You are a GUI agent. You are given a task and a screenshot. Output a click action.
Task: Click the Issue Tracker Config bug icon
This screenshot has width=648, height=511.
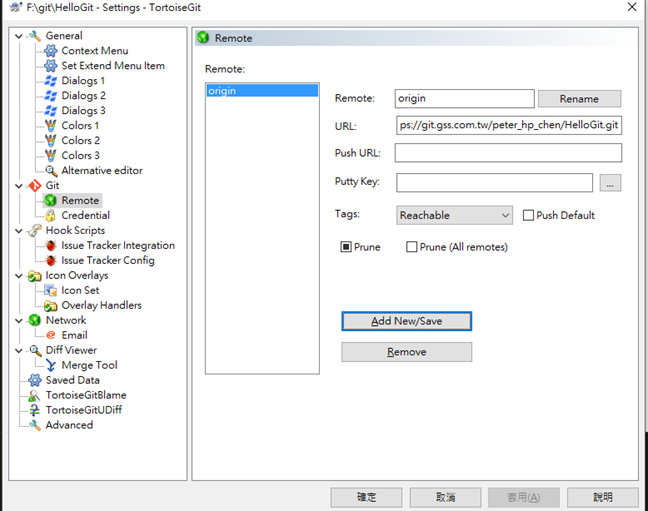tap(50, 260)
